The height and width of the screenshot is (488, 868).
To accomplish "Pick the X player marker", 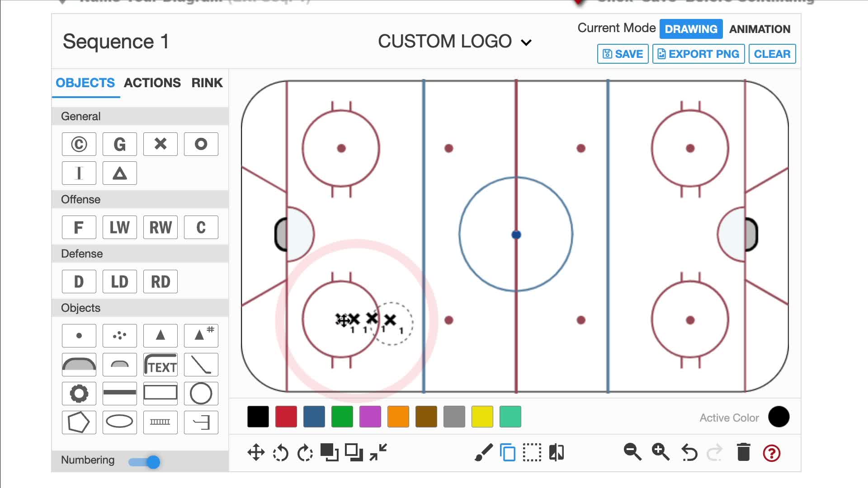I will [160, 144].
